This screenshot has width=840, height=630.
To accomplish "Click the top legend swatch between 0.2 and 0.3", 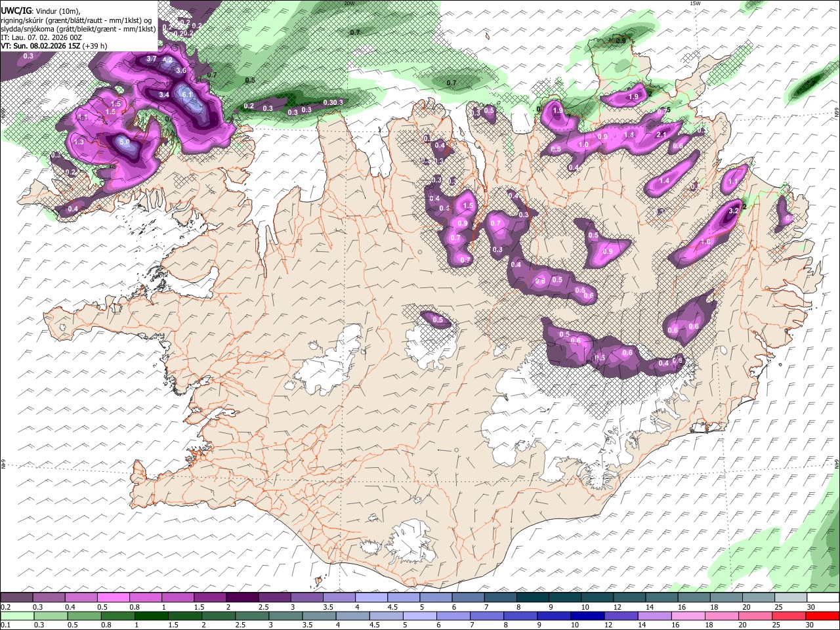I will 17,598.
